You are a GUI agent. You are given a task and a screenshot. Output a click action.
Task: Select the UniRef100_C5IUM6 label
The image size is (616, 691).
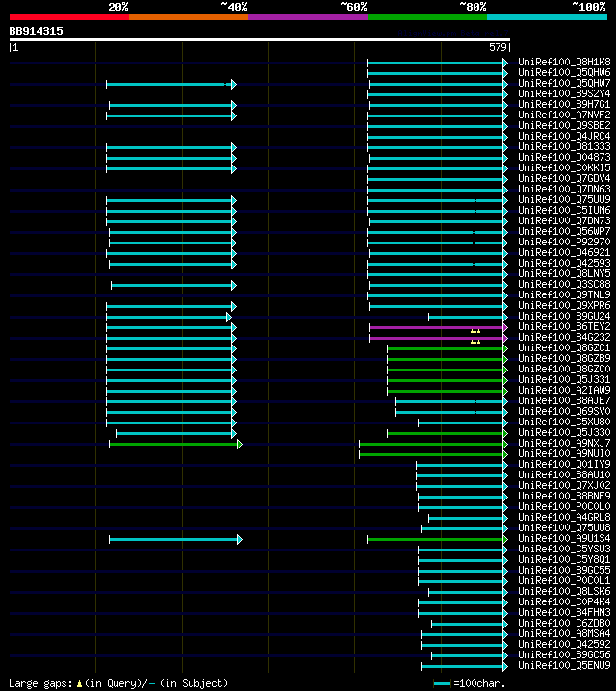click(564, 210)
